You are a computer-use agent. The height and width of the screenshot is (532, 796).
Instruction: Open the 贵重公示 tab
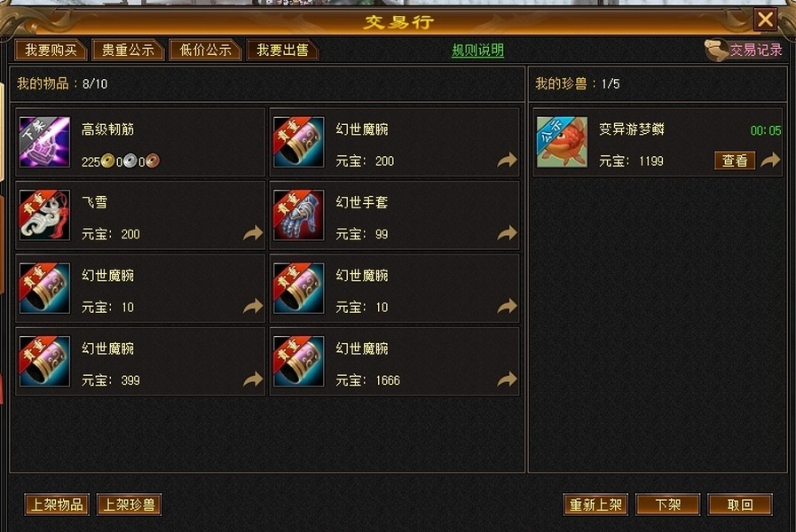[x=128, y=50]
